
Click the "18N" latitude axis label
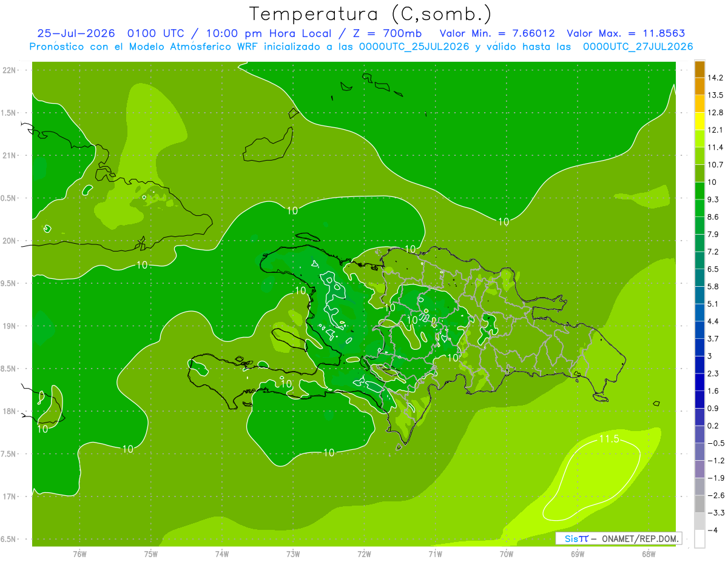pyautogui.click(x=10, y=411)
